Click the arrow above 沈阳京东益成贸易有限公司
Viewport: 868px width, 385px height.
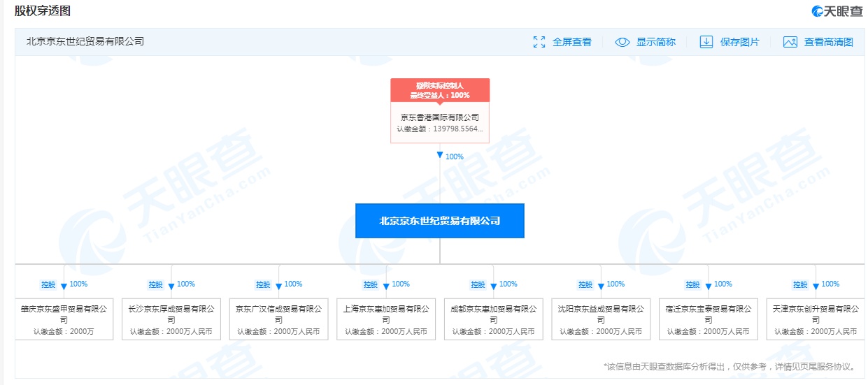[601, 286]
